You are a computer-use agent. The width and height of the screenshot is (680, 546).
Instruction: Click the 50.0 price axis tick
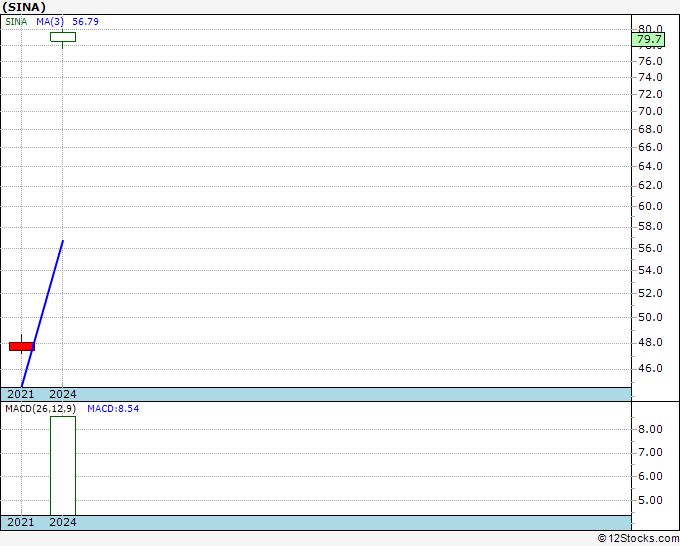coord(650,317)
